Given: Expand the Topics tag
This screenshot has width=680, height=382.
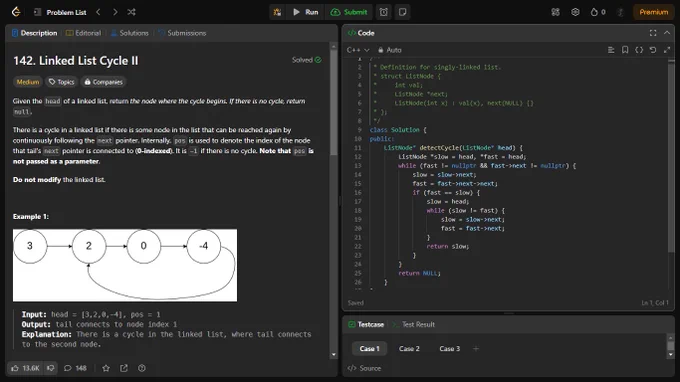Looking at the screenshot, I should click(x=62, y=82).
